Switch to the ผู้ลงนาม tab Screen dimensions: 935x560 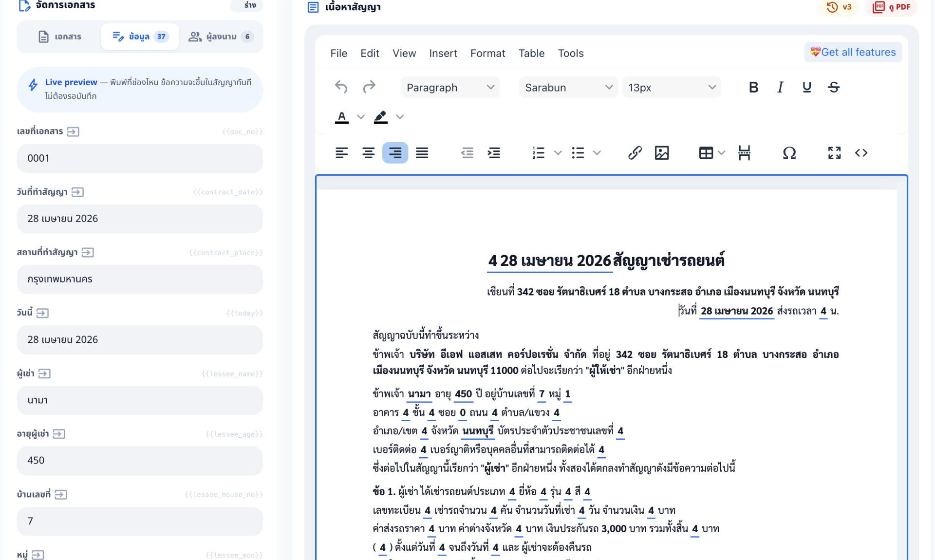(x=221, y=37)
